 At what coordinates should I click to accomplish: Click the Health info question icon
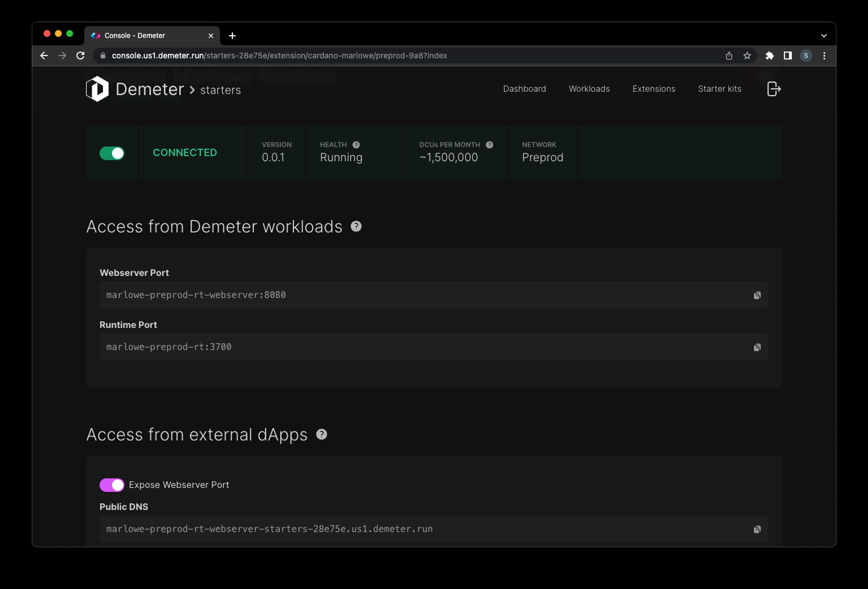[356, 145]
